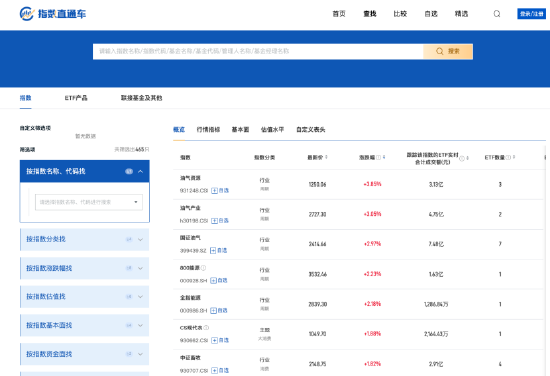
Task: Sort by ETF成交额 column arrow
Action: [468, 158]
